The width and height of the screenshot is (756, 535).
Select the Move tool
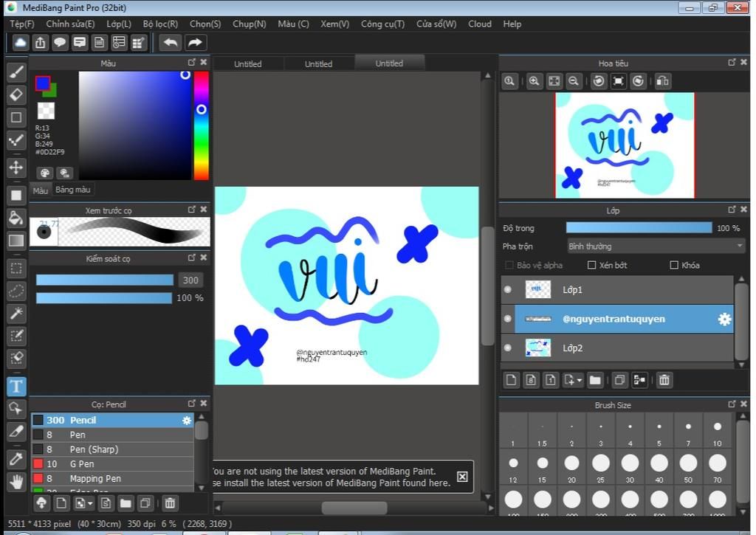pos(16,168)
